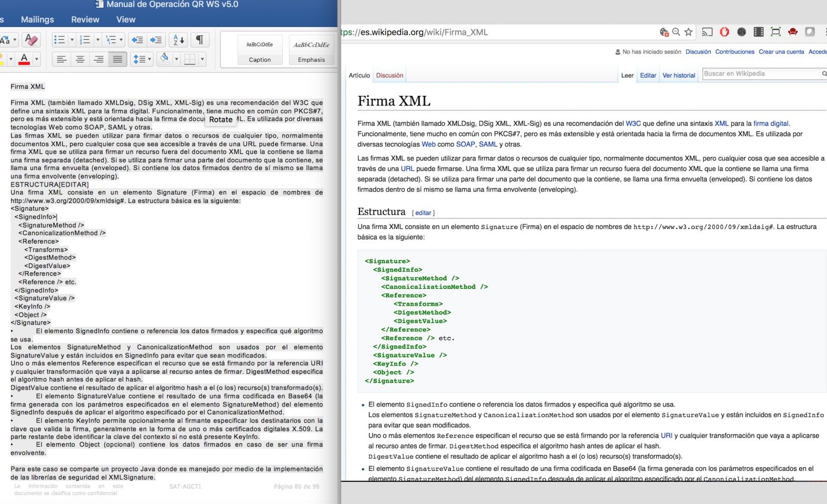The image size is (827, 504).
Task: Clear all formatting with the eraser icon
Action: 31,40
